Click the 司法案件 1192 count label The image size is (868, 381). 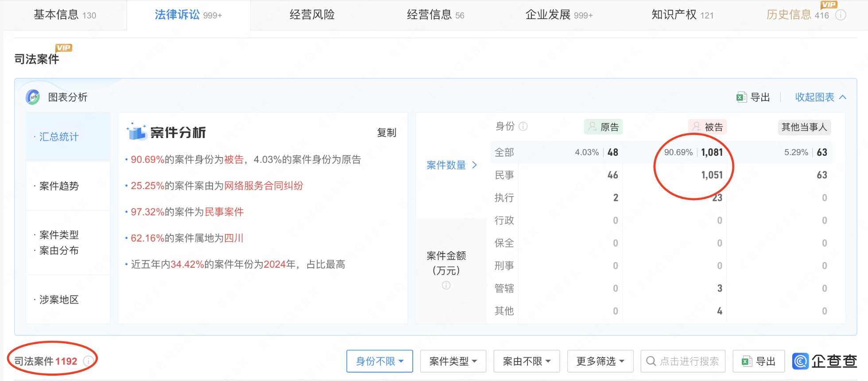[x=46, y=361]
